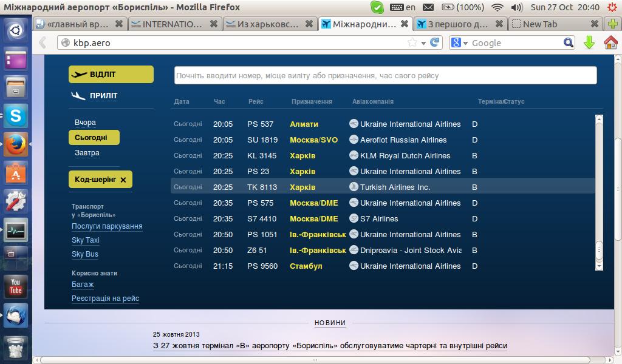Viewport: 622px width, 364px height.
Task: Bookmark this page with the star icon
Action: point(413,42)
